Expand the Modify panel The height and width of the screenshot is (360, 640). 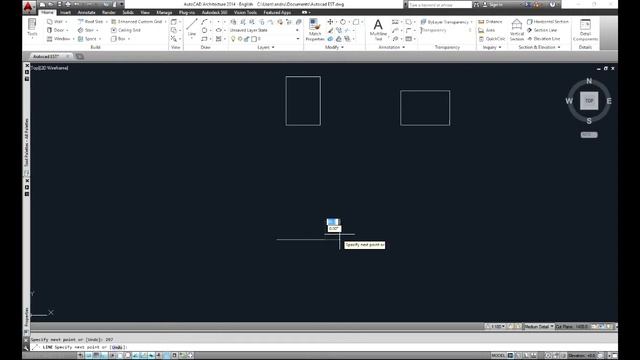pyautogui.click(x=334, y=47)
